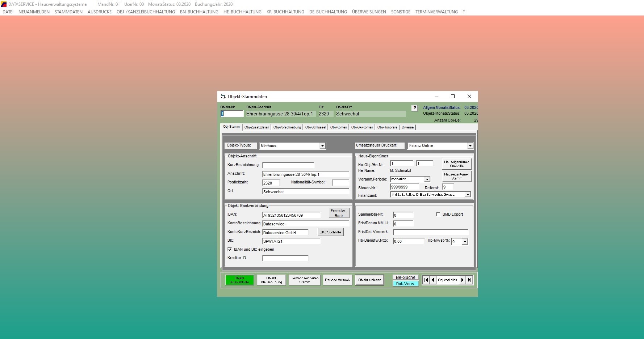Viewport: 644px width, 339px height.
Task: Maximize the Objekt-Stammdaten window
Action: coord(452,96)
